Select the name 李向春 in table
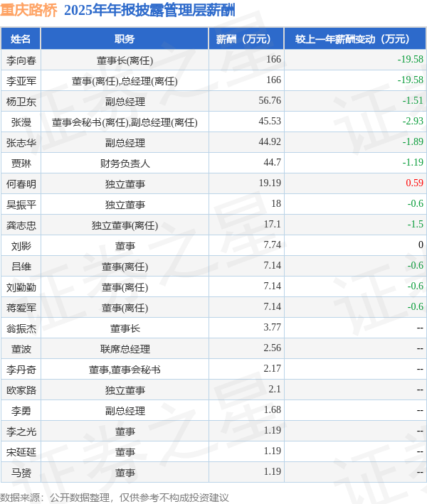The width and height of the screenshot is (427, 504). (21, 60)
